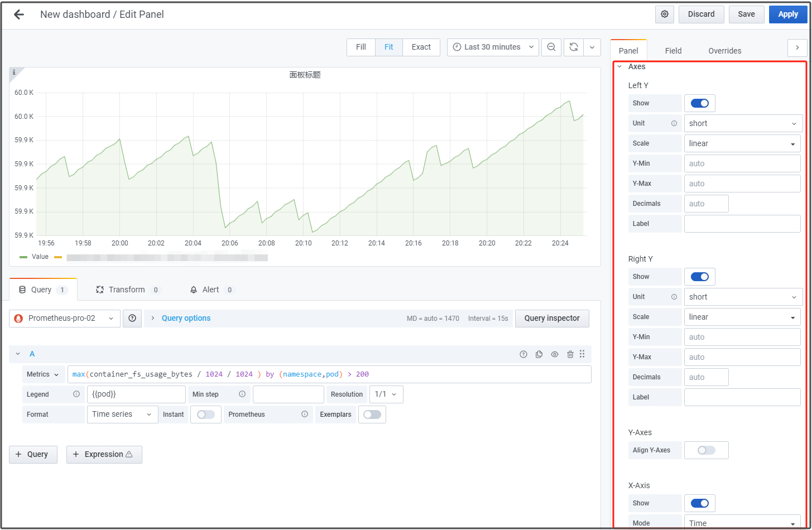The width and height of the screenshot is (812, 530).
Task: Open the Overrides tab
Action: point(724,51)
